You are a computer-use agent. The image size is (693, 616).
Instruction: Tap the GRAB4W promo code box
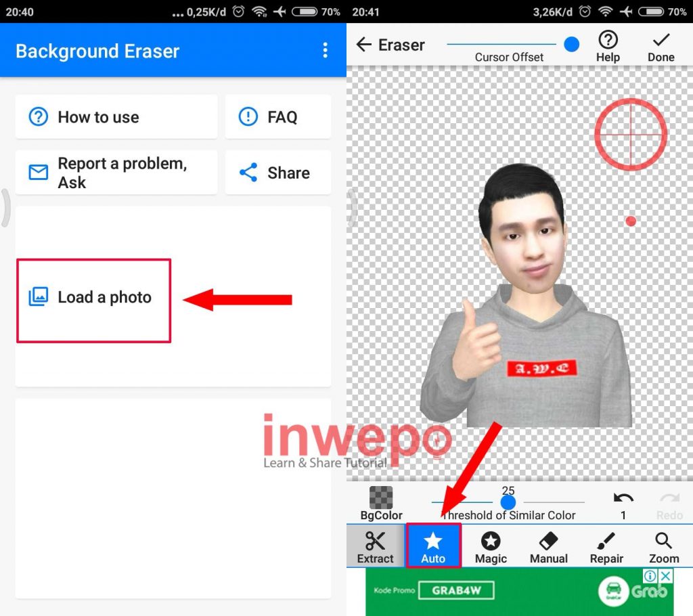(x=456, y=590)
